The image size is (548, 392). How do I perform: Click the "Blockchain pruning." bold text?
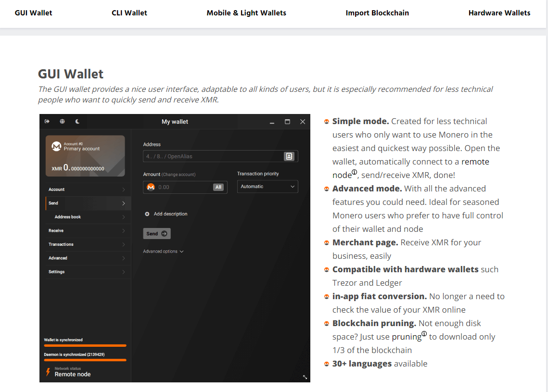(x=374, y=323)
